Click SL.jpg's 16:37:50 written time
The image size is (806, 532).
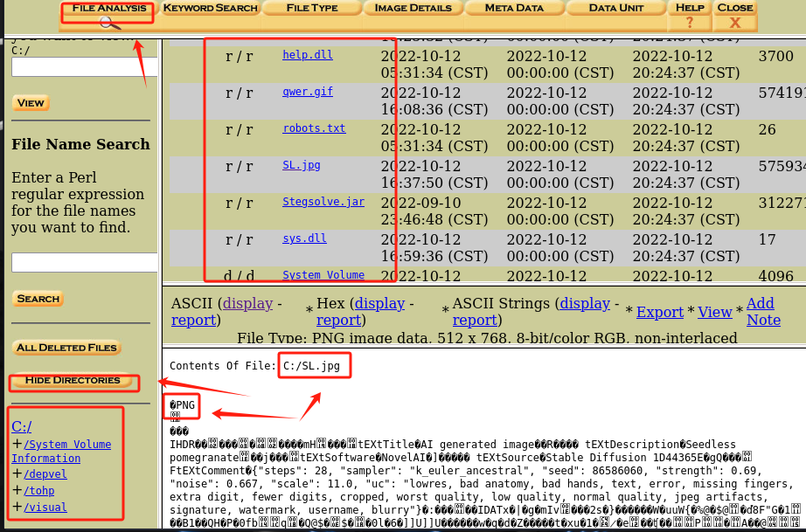pos(434,183)
